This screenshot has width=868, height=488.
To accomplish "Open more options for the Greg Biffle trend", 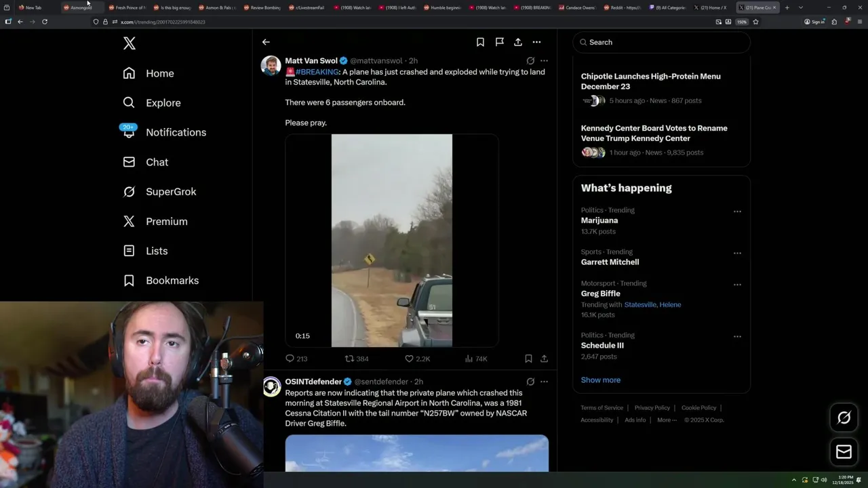I will [x=737, y=285].
